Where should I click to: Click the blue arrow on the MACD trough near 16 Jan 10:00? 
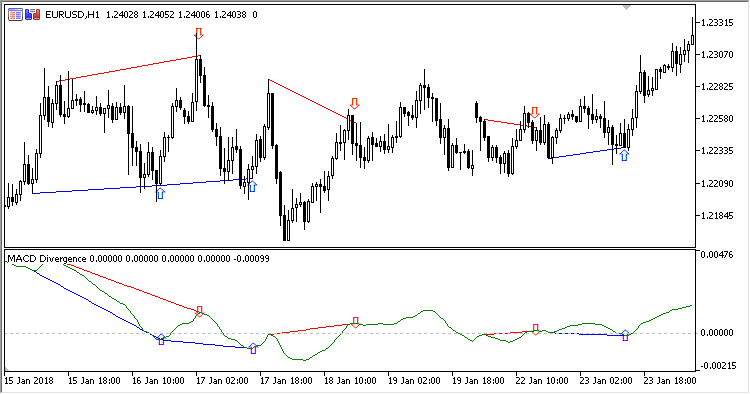(161, 339)
